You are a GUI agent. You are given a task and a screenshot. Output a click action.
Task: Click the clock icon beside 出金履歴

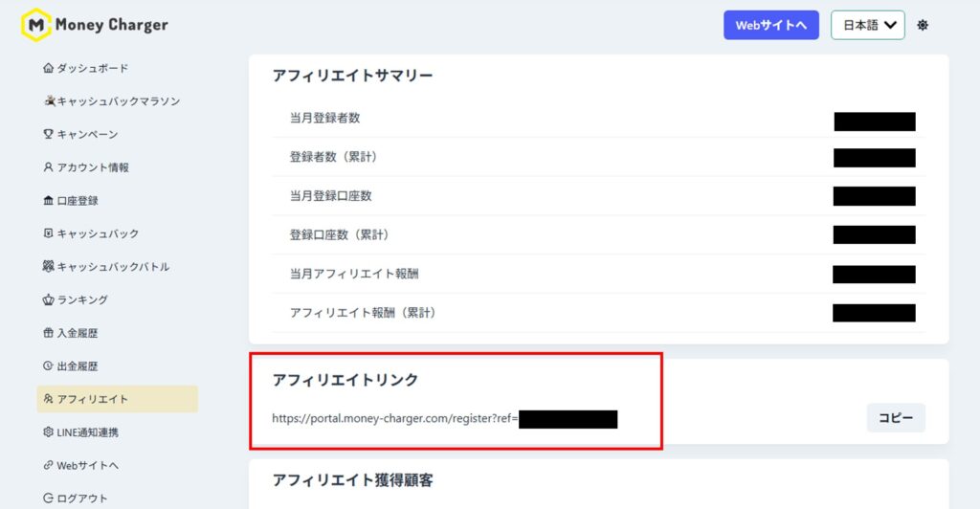click(x=49, y=366)
